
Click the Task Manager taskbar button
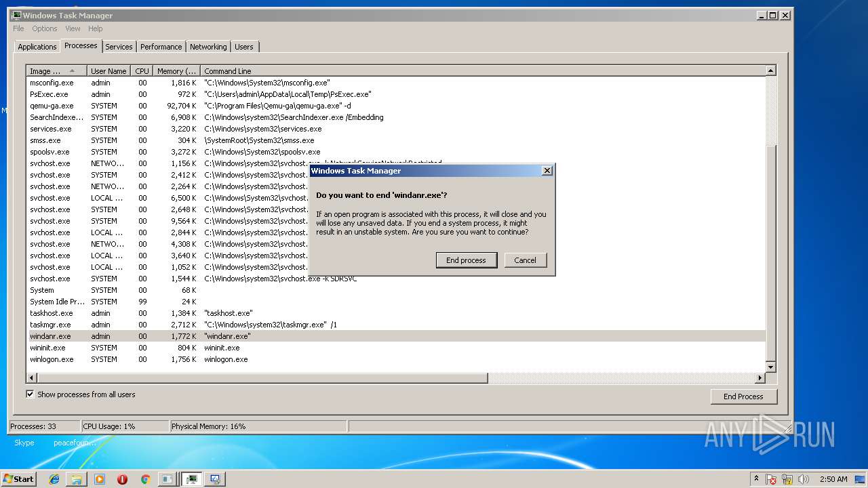193,479
